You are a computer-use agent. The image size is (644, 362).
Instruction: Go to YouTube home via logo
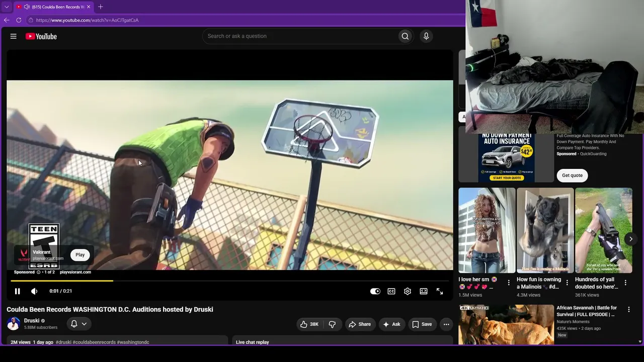(x=41, y=36)
